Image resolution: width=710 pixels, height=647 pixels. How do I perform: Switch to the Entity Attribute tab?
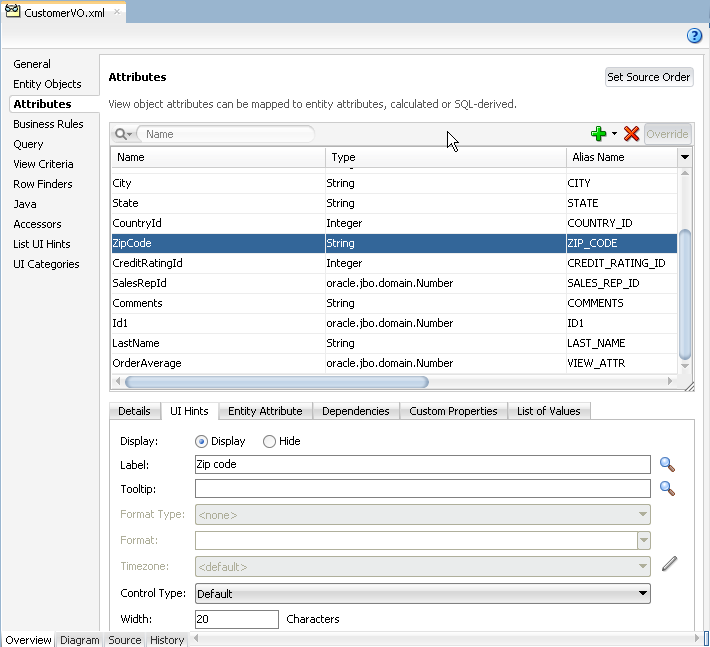tap(265, 411)
